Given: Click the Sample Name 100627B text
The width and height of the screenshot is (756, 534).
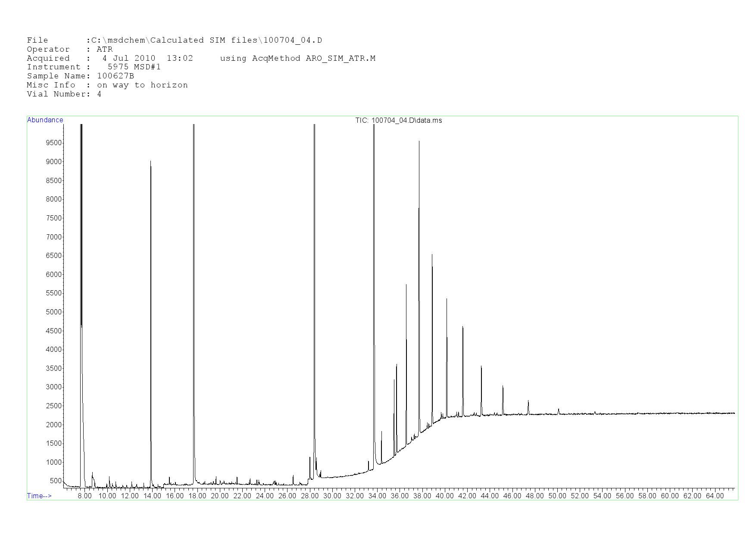Looking at the screenshot, I should [x=115, y=76].
